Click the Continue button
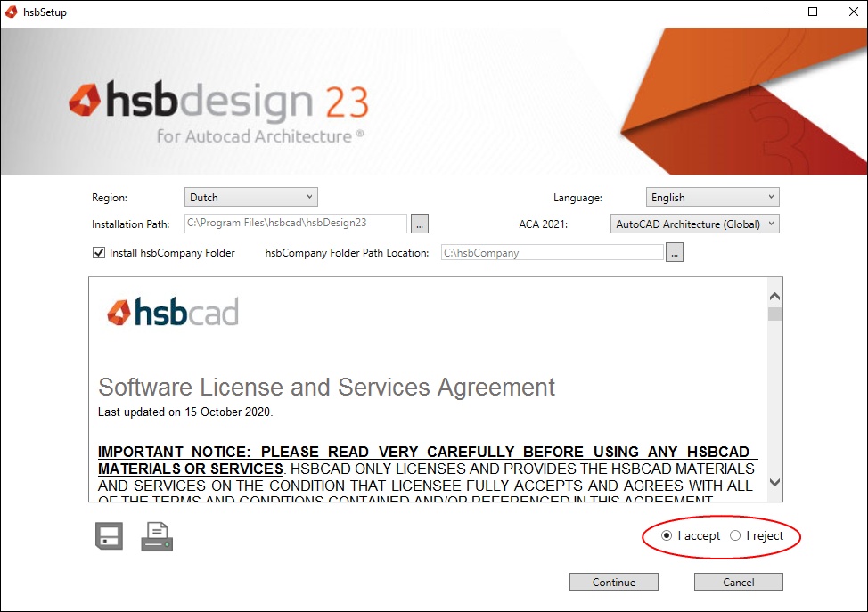The height and width of the screenshot is (612, 868). 614,582
